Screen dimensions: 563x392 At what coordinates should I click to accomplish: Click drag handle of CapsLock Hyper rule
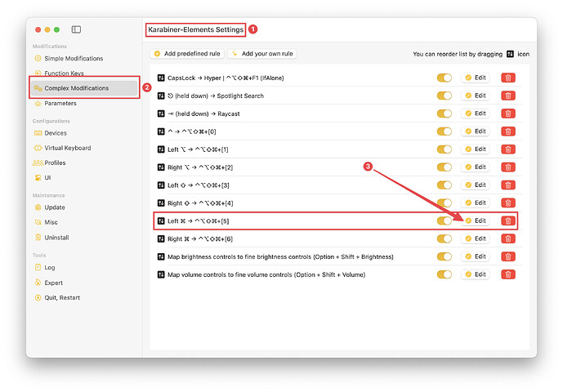[161, 78]
